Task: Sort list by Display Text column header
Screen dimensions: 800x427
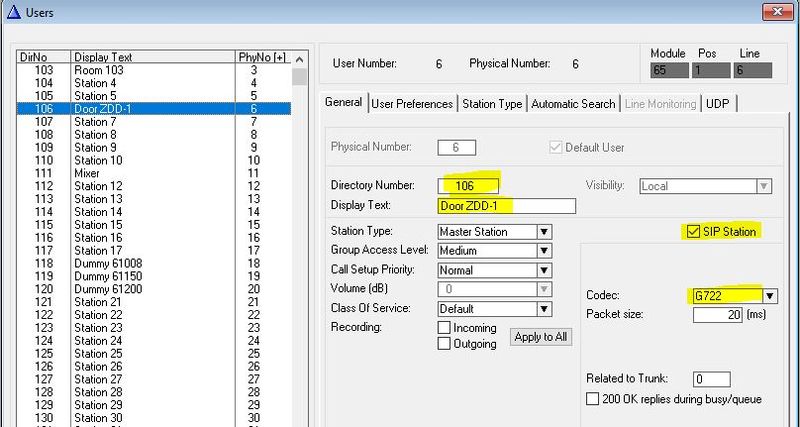Action: pyautogui.click(x=153, y=57)
